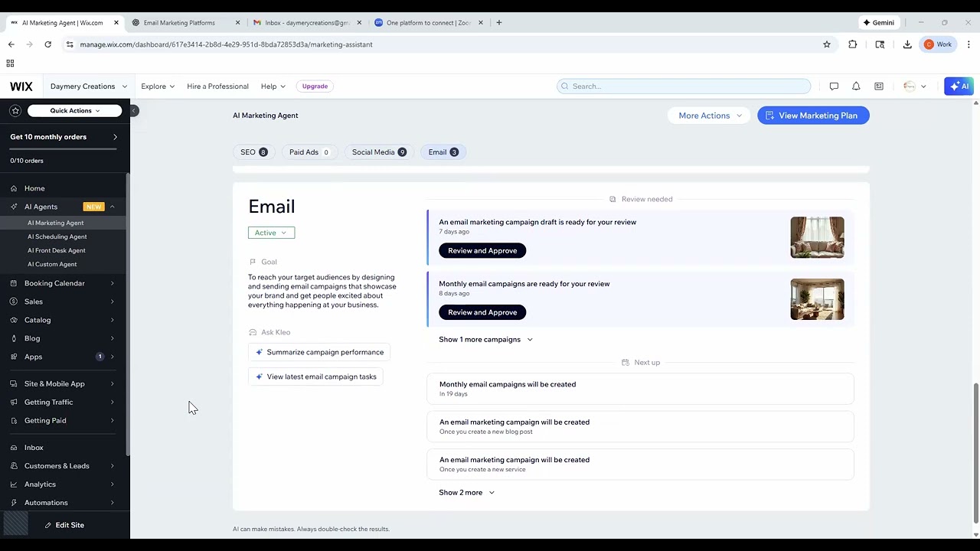
Task: Expand the Get 10 monthly orders item
Action: pyautogui.click(x=115, y=137)
